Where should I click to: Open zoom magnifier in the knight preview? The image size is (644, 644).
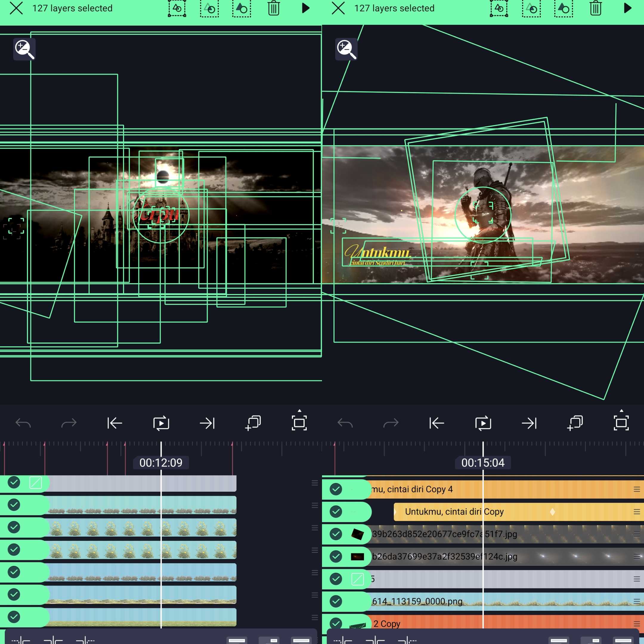(346, 49)
